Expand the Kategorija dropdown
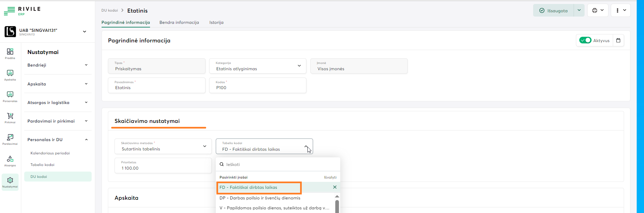 299,66
